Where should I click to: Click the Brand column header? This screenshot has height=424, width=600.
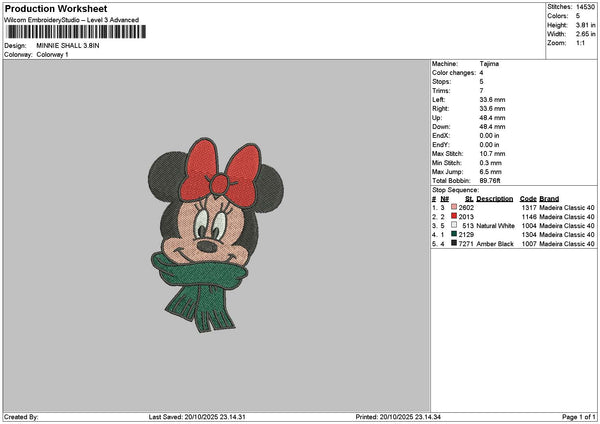pos(549,199)
